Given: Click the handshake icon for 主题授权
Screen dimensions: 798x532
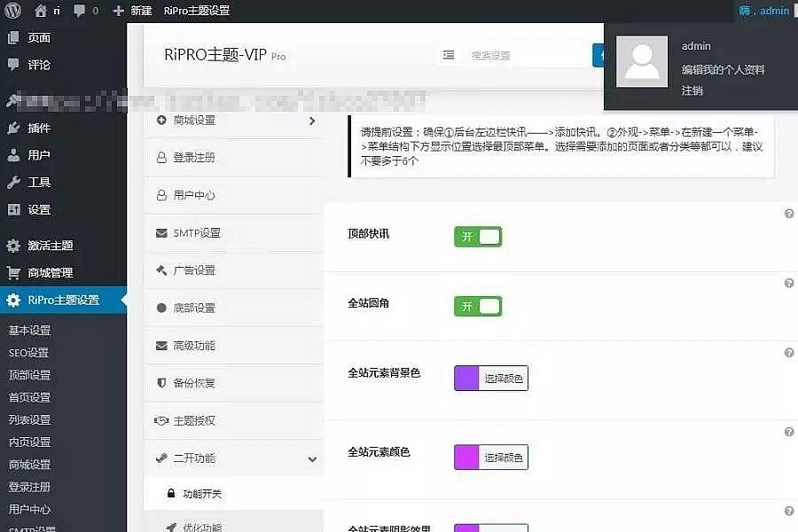Looking at the screenshot, I should tap(161, 420).
